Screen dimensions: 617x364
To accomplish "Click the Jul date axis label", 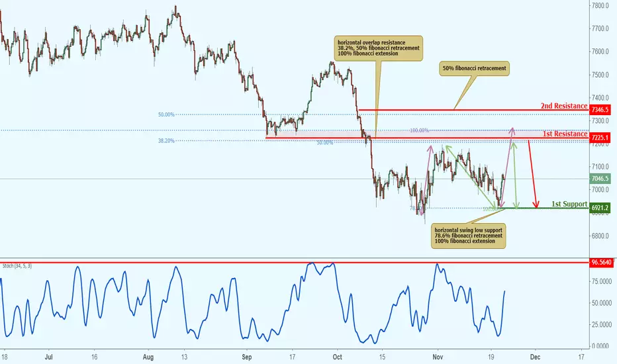I will 49,357.
